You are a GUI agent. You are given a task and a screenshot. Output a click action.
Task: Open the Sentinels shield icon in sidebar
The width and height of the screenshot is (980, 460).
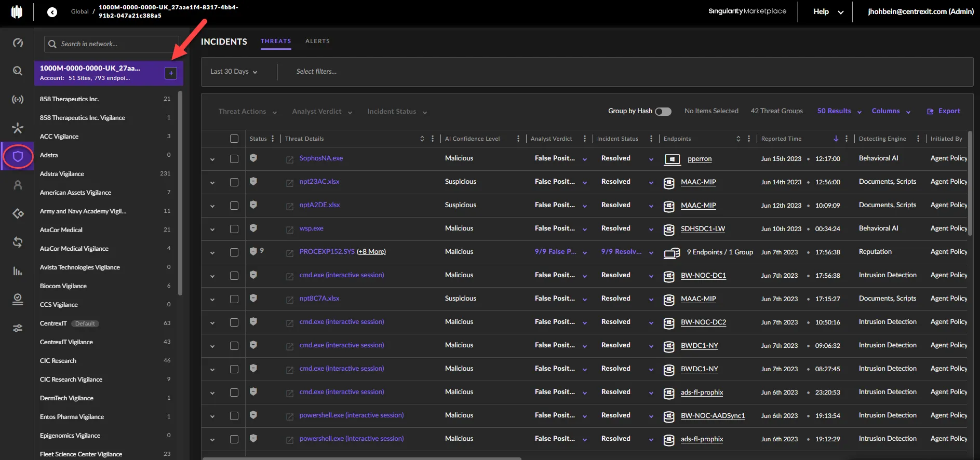click(18, 156)
